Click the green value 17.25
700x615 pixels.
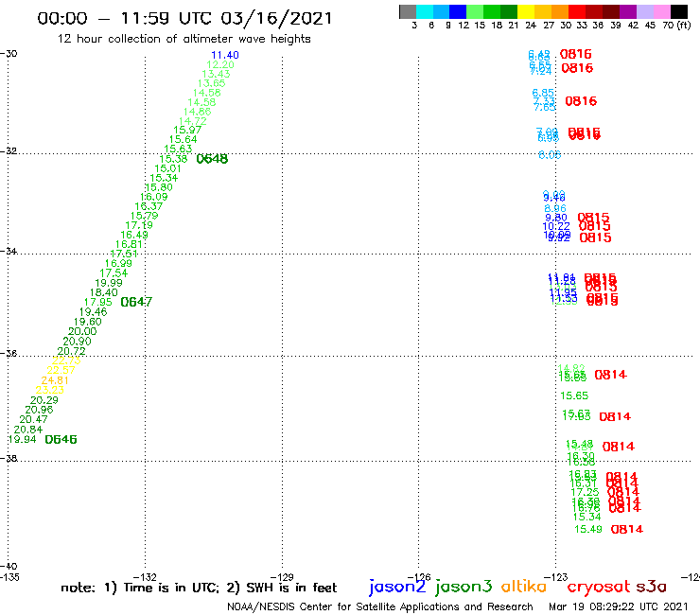coord(585,492)
